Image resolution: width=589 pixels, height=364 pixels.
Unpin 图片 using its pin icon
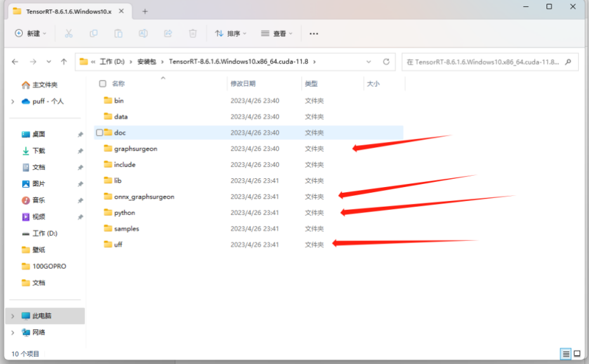pyautogui.click(x=80, y=184)
